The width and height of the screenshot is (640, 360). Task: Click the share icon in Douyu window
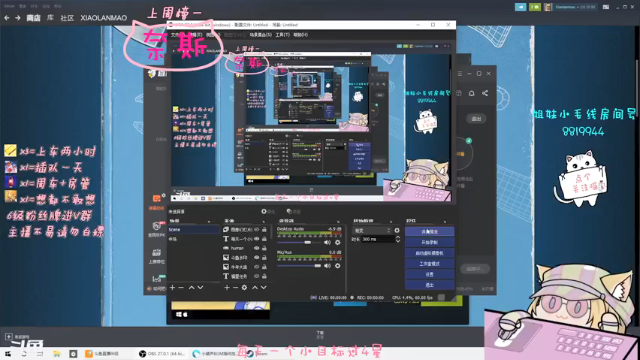tap(485, 93)
